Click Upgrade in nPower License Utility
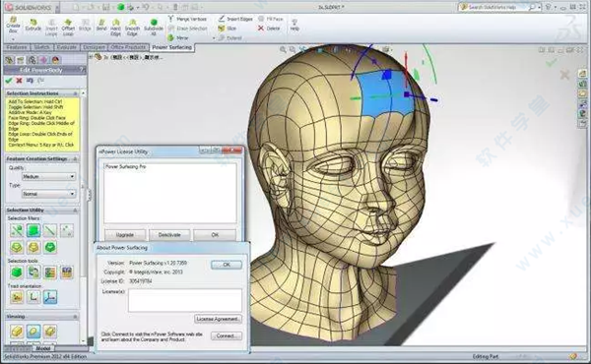591x364 pixels. click(125, 234)
